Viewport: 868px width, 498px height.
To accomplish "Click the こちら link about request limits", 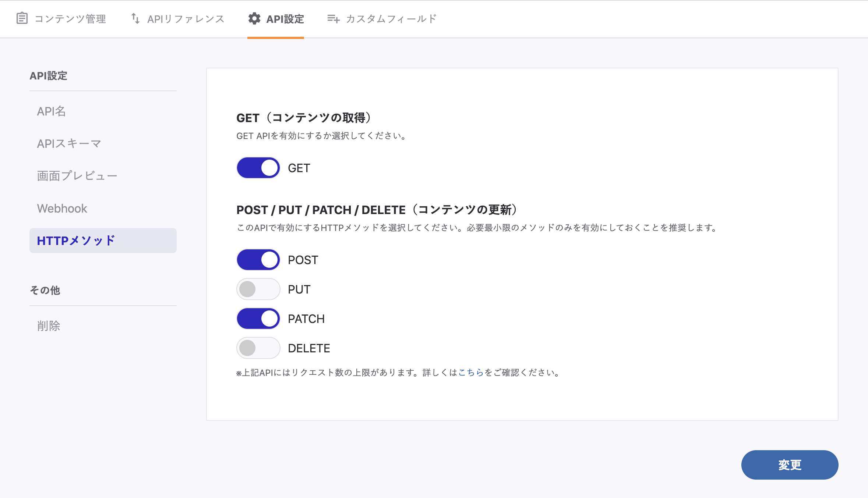I will point(471,373).
